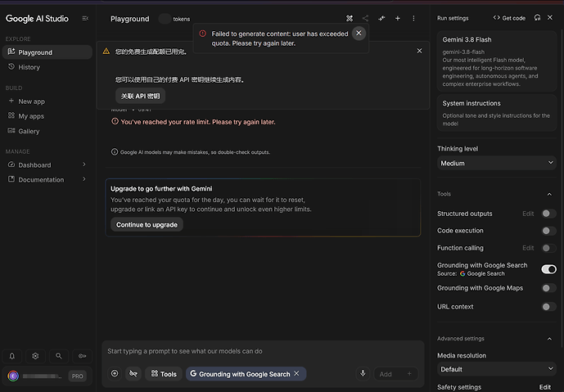The height and width of the screenshot is (392, 564).
Task: Click the Google AI Studio logo
Action: point(37,19)
